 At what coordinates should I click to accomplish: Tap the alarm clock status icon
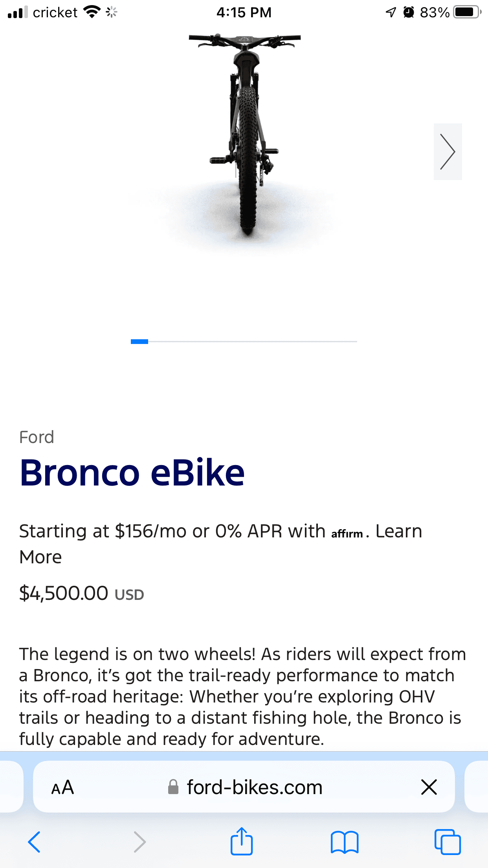(x=409, y=12)
